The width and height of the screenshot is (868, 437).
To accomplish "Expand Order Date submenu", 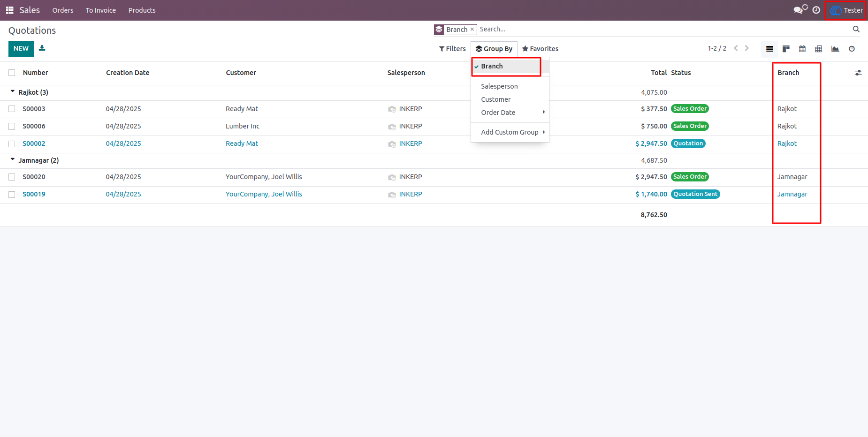I will [510, 113].
